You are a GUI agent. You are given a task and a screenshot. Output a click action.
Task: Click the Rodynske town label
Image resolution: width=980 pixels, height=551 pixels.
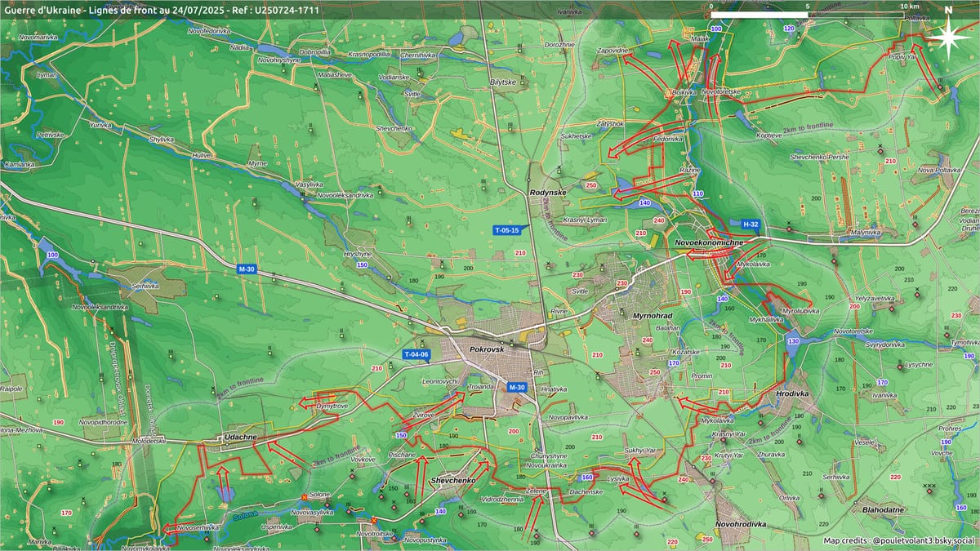click(547, 193)
